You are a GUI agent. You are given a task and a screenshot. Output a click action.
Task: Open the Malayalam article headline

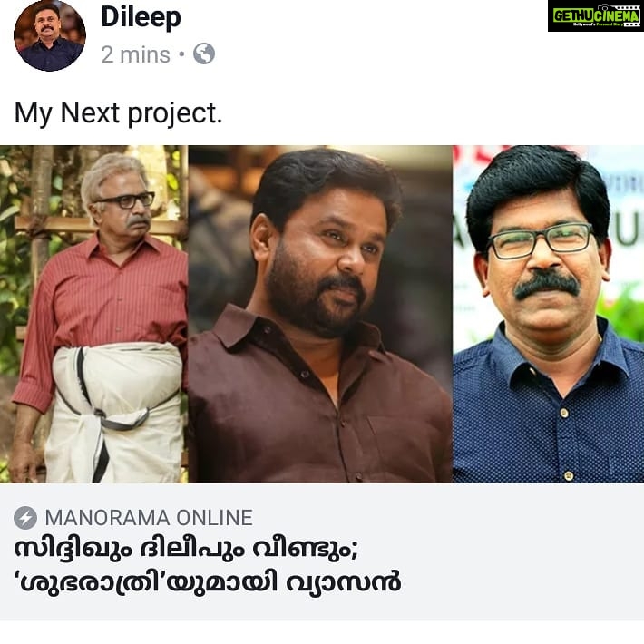click(x=208, y=565)
